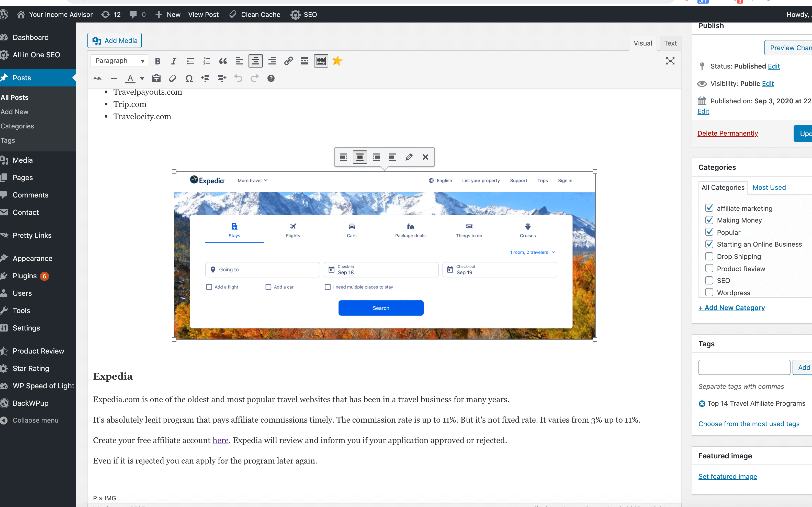The image size is (812, 507).
Task: Enter distraction-free fullscreen mode
Action: coord(670,61)
